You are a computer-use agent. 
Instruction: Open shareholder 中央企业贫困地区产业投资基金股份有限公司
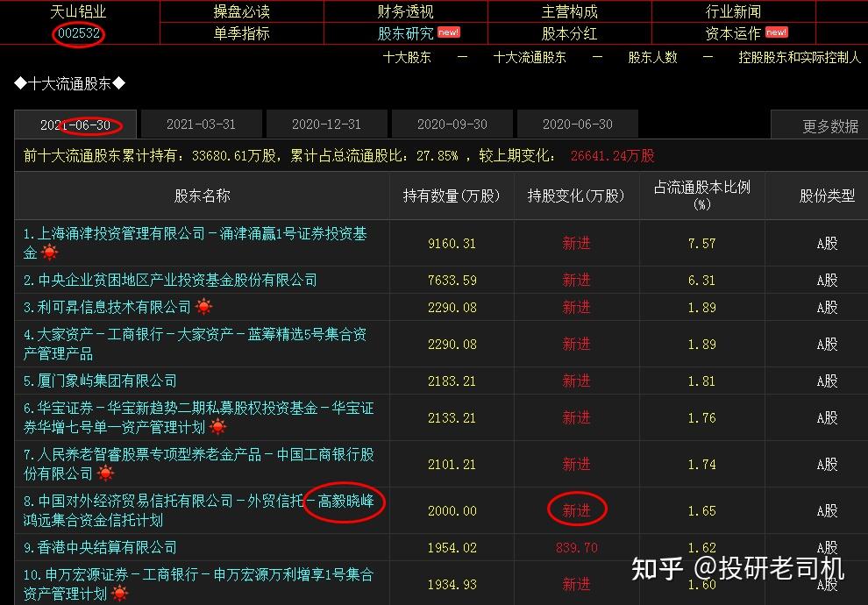click(170, 280)
